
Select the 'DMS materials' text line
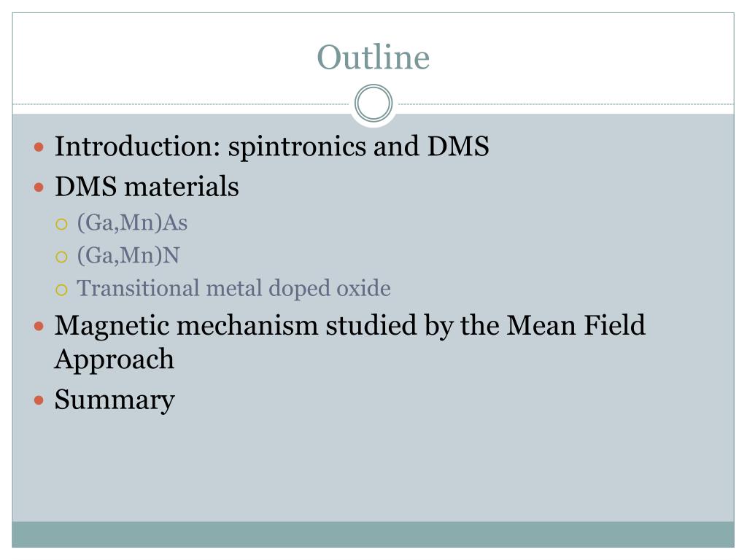coord(147,186)
